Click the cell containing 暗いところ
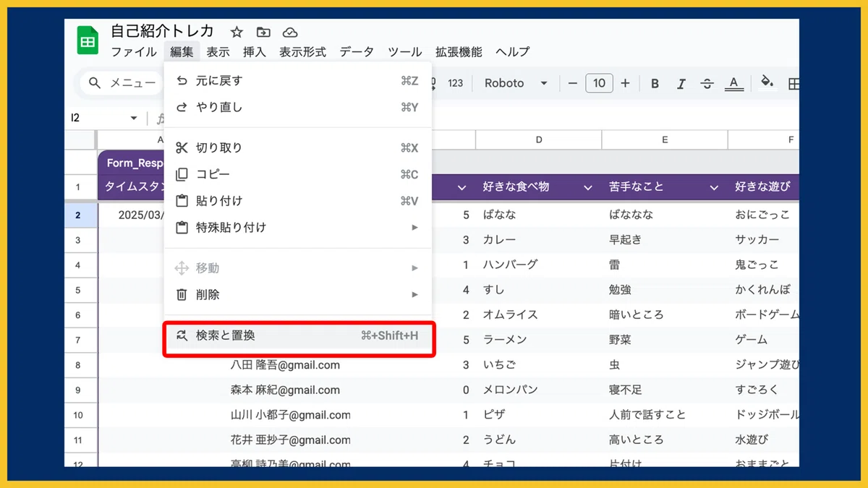This screenshot has height=488, width=868. [x=665, y=314]
